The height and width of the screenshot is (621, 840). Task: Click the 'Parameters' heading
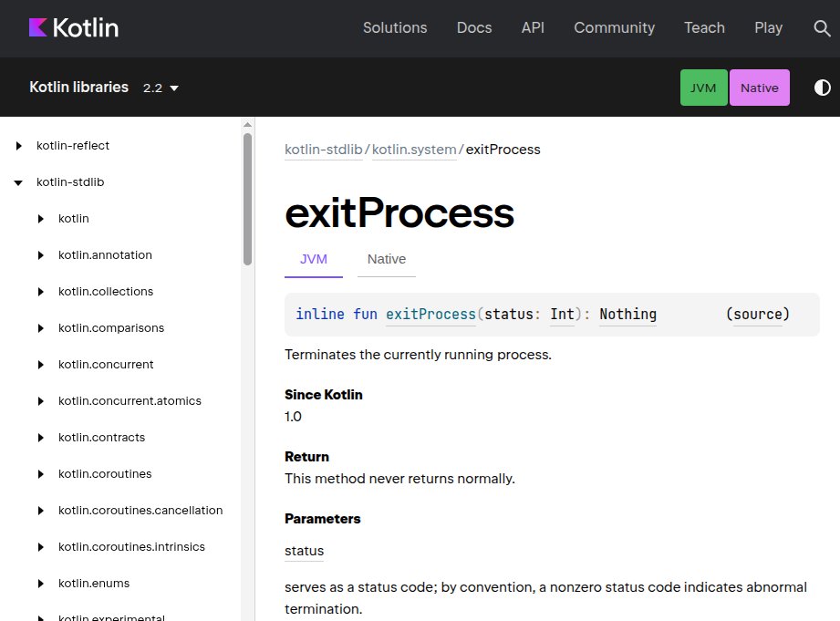(x=323, y=519)
